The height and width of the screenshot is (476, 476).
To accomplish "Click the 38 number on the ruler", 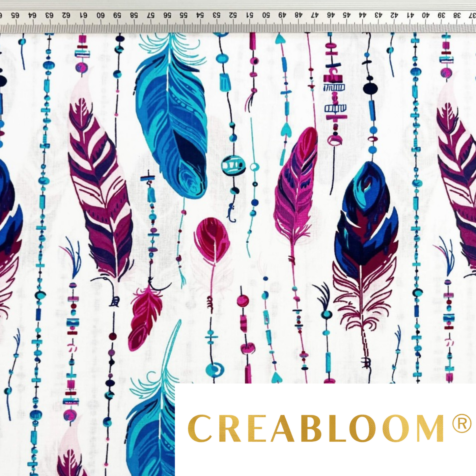I will 458,15.
